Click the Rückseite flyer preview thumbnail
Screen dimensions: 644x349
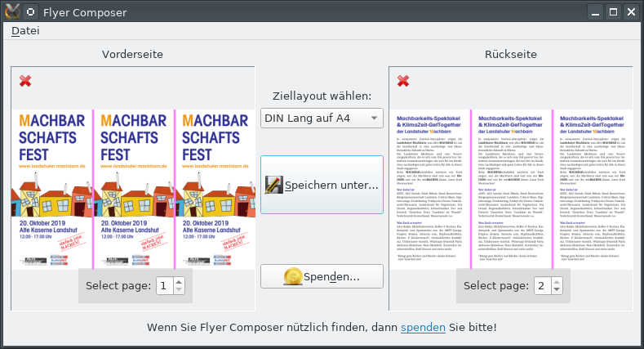pos(511,190)
